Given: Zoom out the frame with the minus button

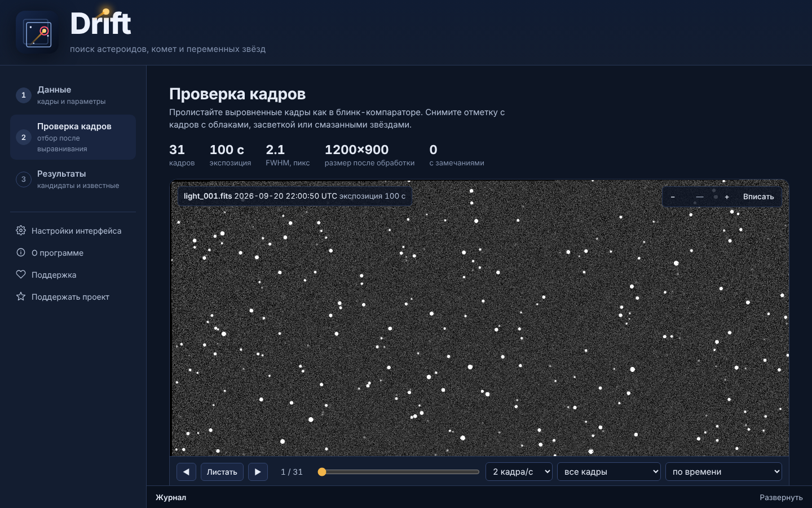Looking at the screenshot, I should point(673,197).
